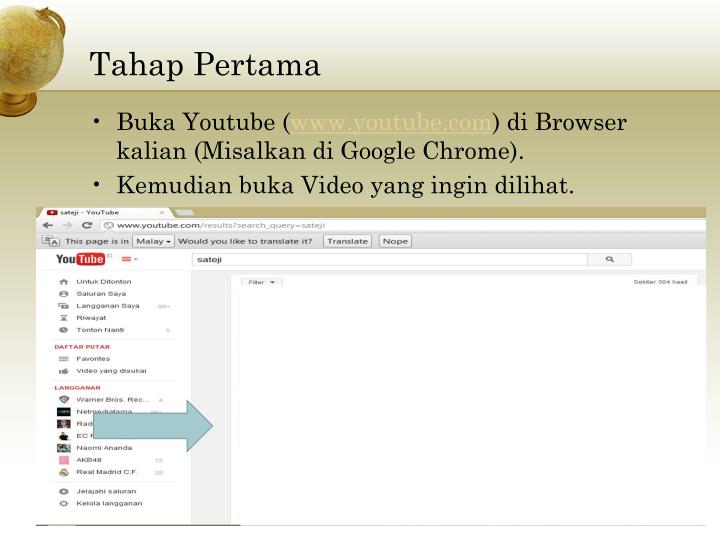Open the Malay language dropdown
720x540 pixels.
coord(153,241)
